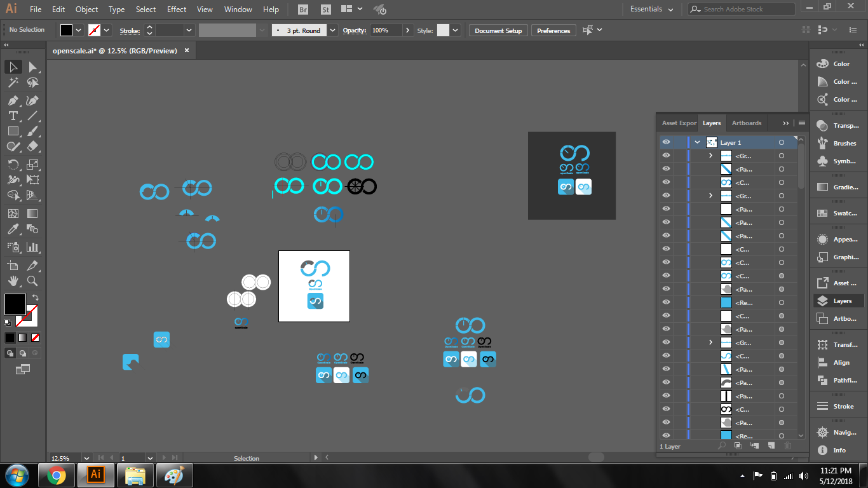
Task: Collapse the Layer 1 disclosure arrow
Action: pyautogui.click(x=697, y=142)
